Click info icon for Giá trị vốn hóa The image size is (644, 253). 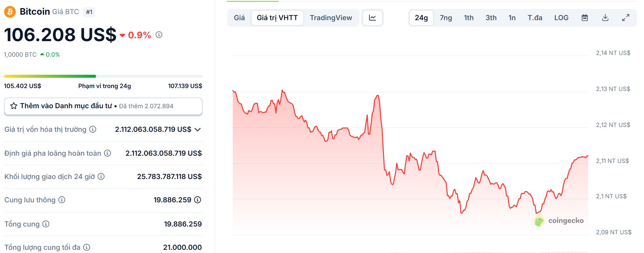coord(93,130)
